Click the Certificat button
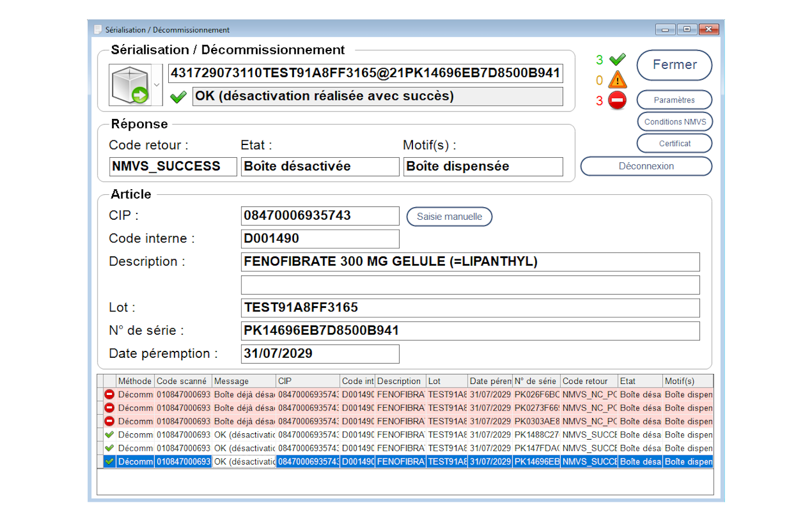812x522 pixels. click(674, 143)
